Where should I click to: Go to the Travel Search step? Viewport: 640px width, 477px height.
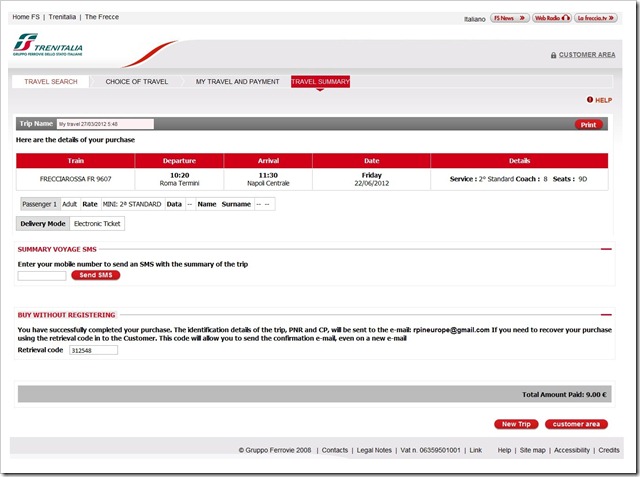point(51,82)
